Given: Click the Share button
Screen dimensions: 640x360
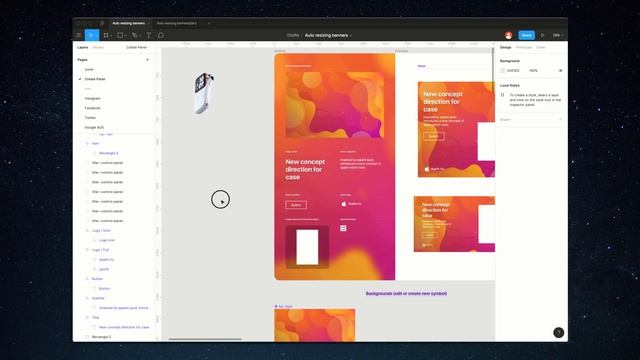Looking at the screenshot, I should pyautogui.click(x=527, y=36).
